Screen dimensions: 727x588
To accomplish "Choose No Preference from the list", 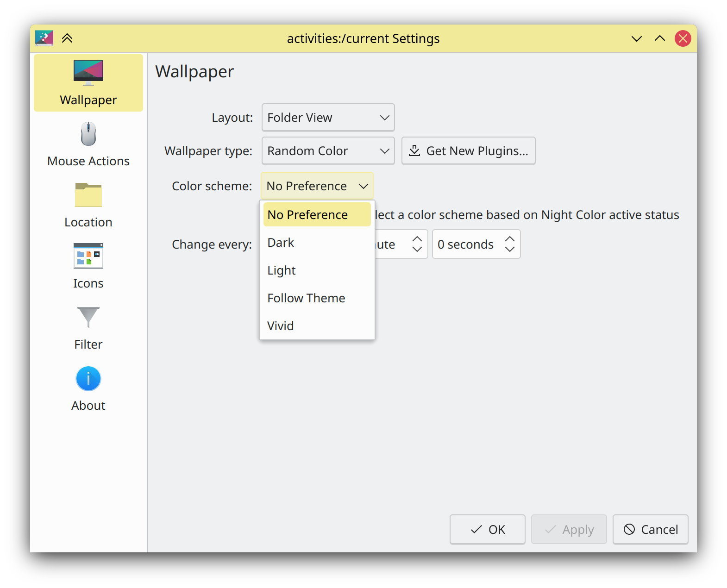I will pos(317,215).
